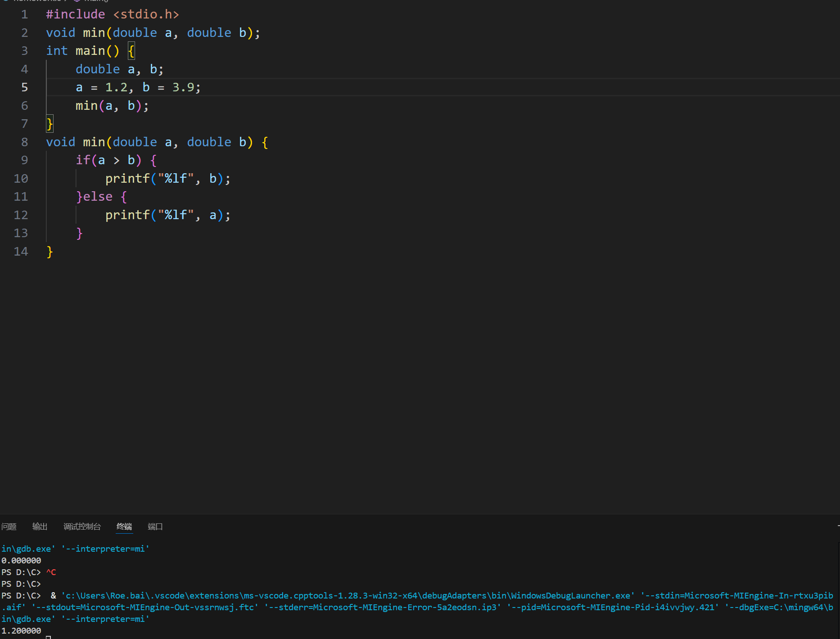Place cursor on 'double a, b;' declaration
Viewport: 840px width, 639px height.
(120, 69)
